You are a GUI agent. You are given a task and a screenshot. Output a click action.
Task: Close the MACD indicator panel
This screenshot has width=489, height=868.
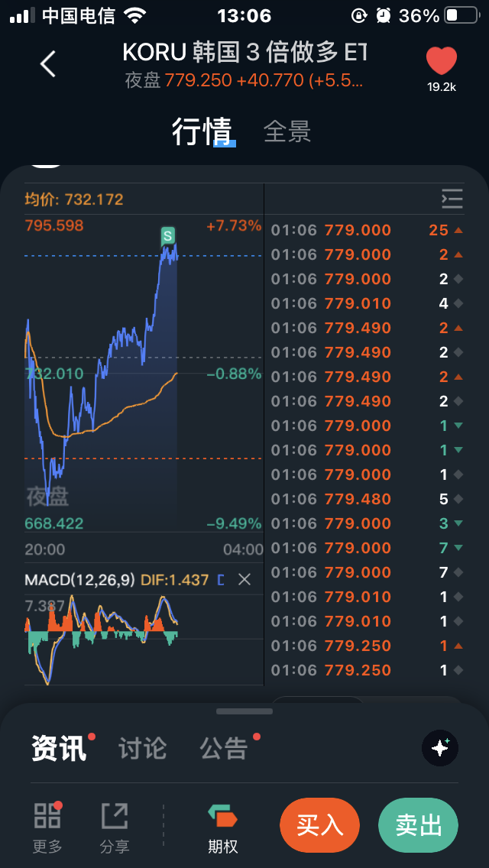coord(244,580)
